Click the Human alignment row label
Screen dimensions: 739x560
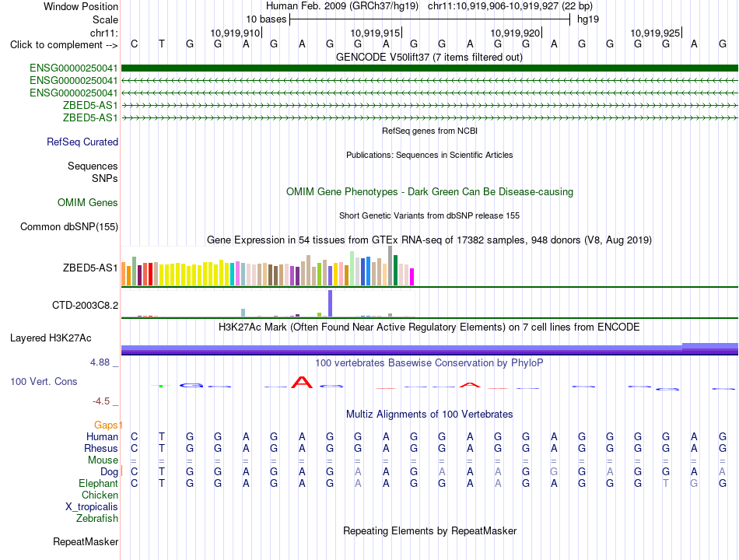click(x=102, y=437)
